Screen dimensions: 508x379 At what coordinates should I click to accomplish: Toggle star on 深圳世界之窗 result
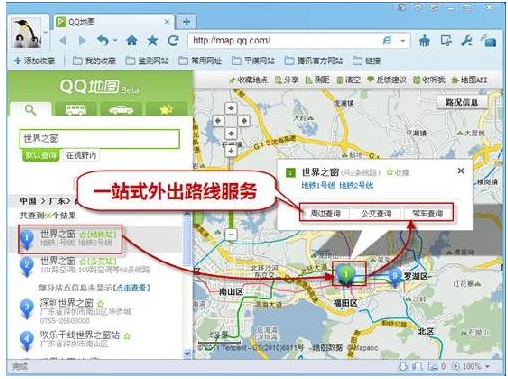coord(100,304)
